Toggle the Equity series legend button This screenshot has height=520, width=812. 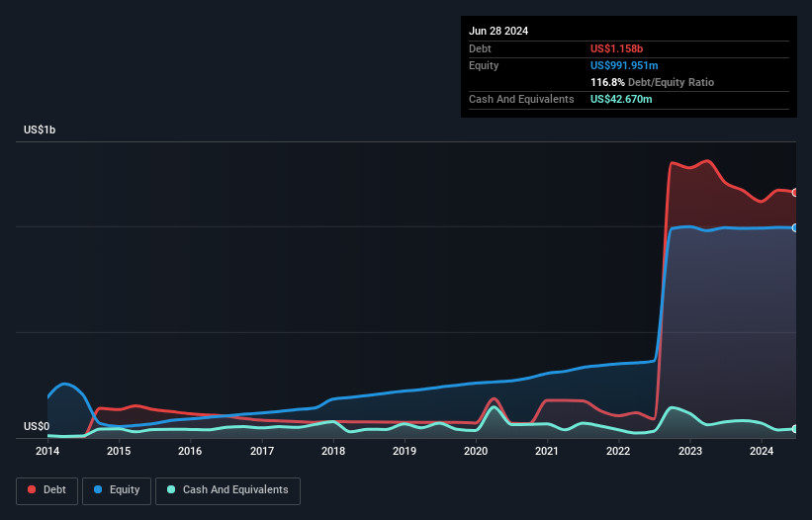pos(117,490)
